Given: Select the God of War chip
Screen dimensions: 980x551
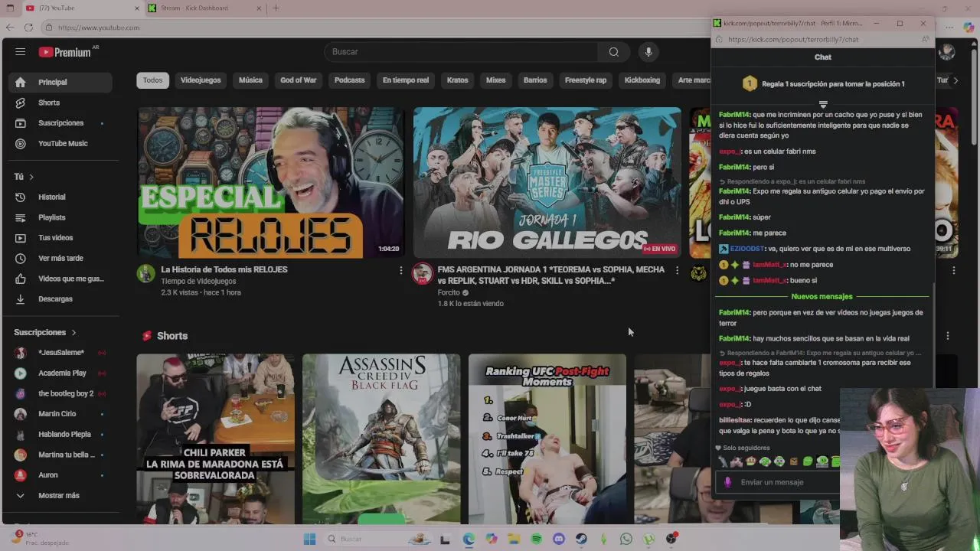Looking at the screenshot, I should point(299,80).
